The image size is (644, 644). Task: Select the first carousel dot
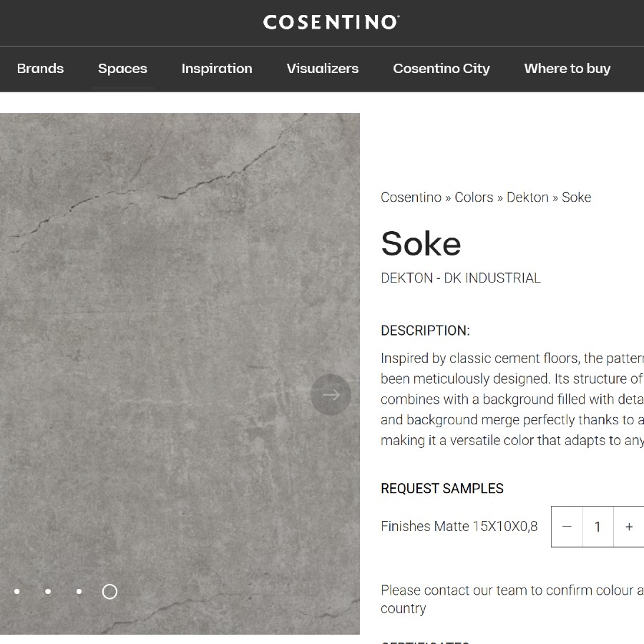[17, 592]
